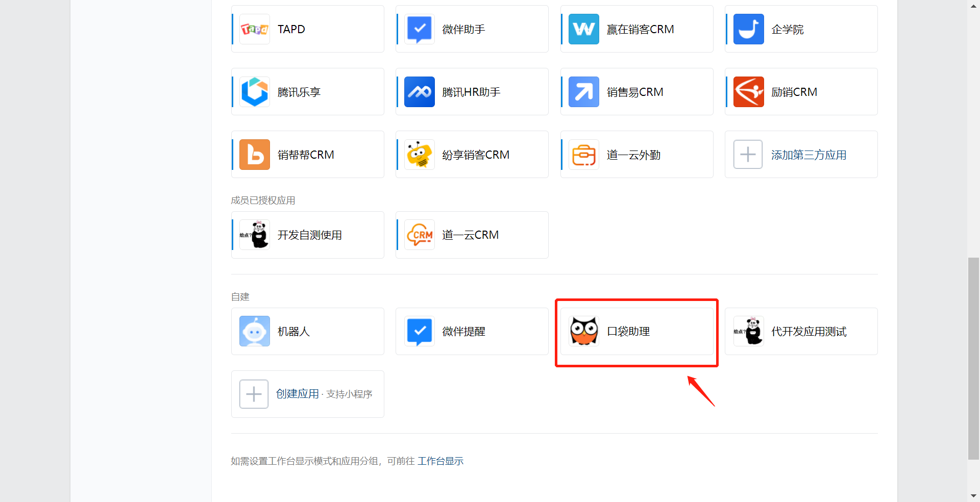Screen dimensions: 980x502
Task: Click the plus icon for 创建应用
Action: click(254, 394)
